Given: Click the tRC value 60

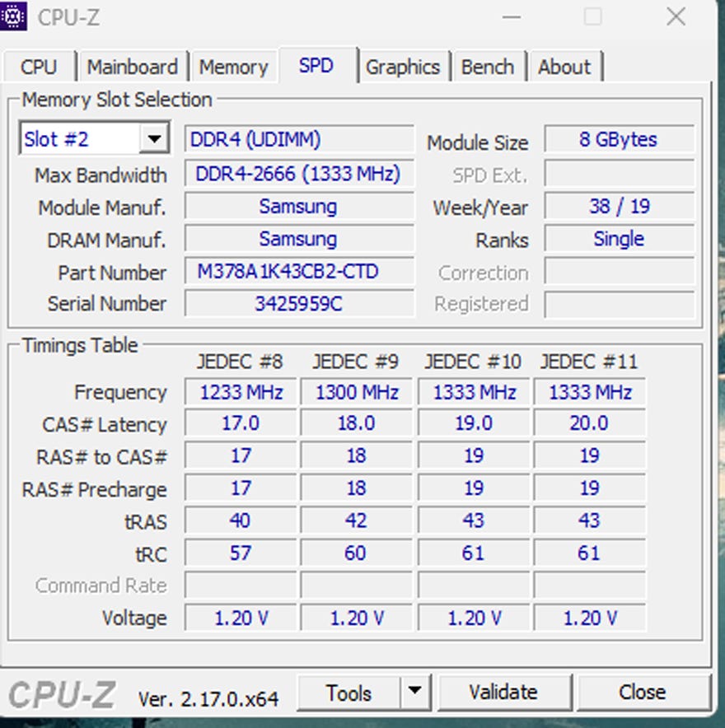Looking at the screenshot, I should click(357, 553).
